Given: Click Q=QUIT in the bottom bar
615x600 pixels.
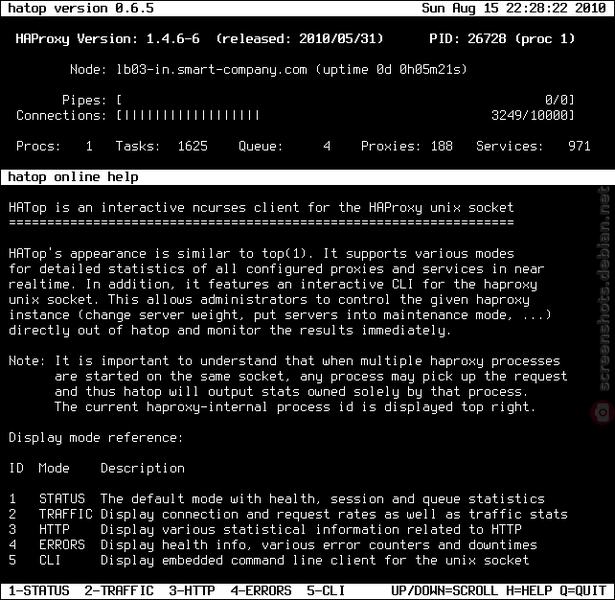Looking at the screenshot, I should [583, 591].
